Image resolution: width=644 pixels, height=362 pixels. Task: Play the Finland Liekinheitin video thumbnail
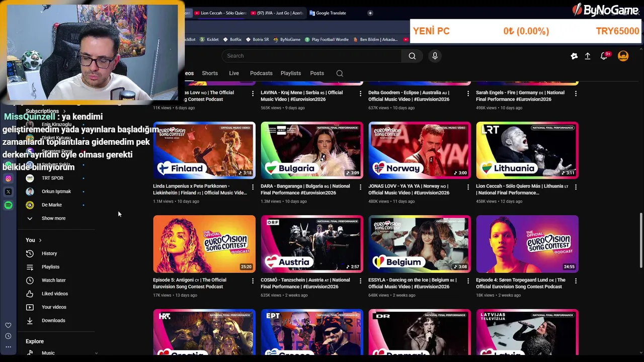[204, 150]
